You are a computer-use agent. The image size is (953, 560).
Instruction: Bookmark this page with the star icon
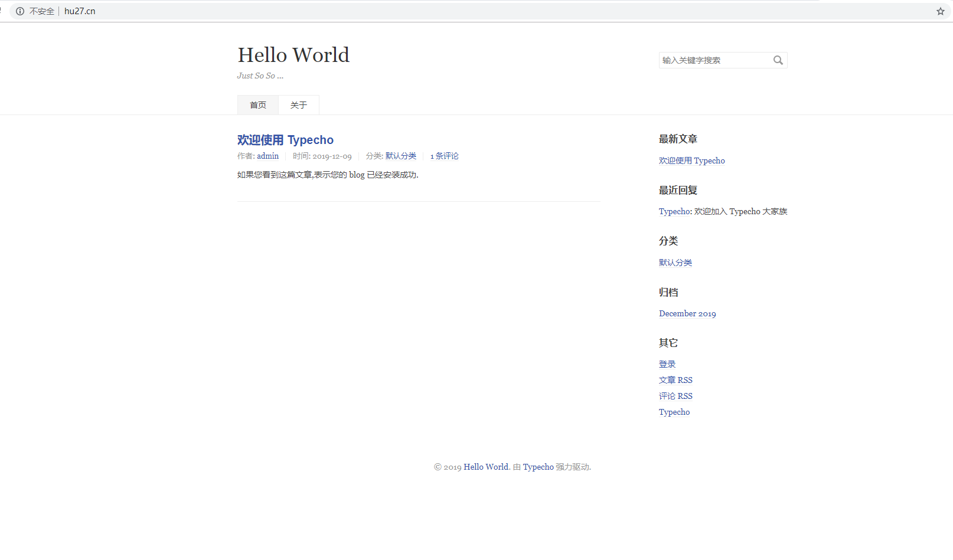pyautogui.click(x=941, y=11)
